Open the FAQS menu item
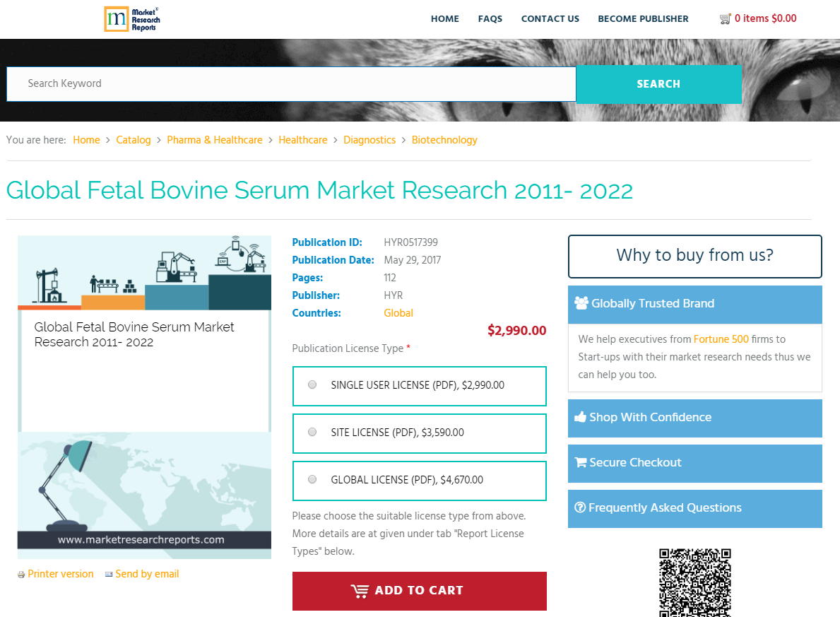840x617 pixels. tap(490, 18)
